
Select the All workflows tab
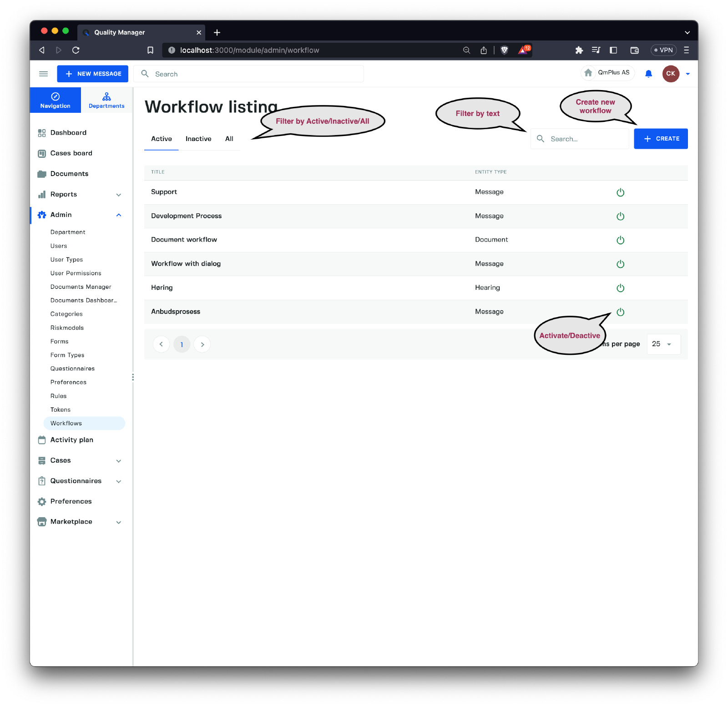pos(229,139)
